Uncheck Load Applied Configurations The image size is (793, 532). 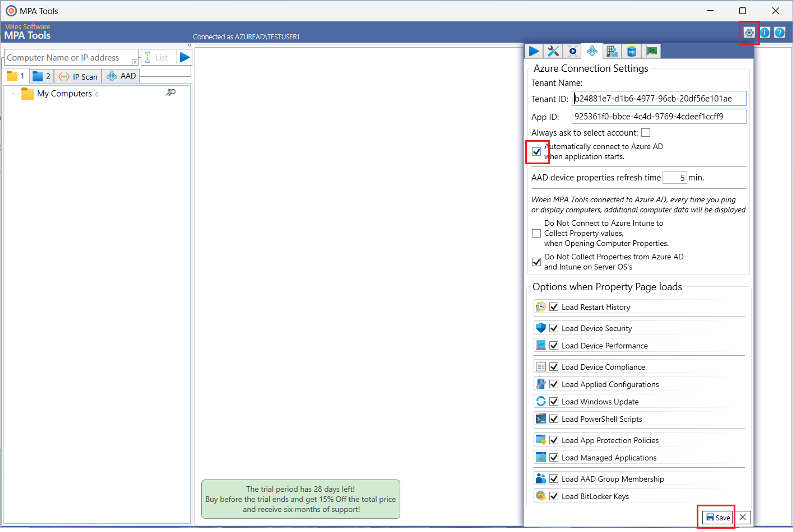554,384
